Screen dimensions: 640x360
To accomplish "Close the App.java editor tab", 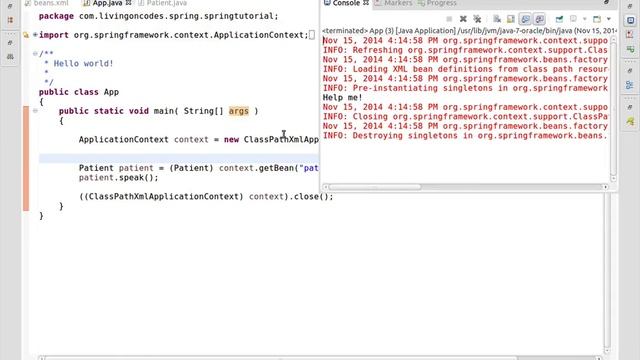I will click(129, 3).
